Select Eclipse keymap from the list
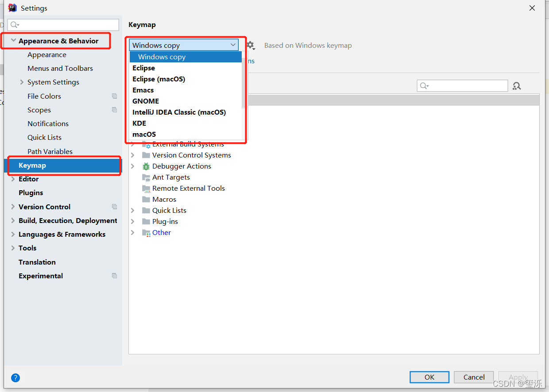This screenshot has width=549, height=392. coord(186,68)
